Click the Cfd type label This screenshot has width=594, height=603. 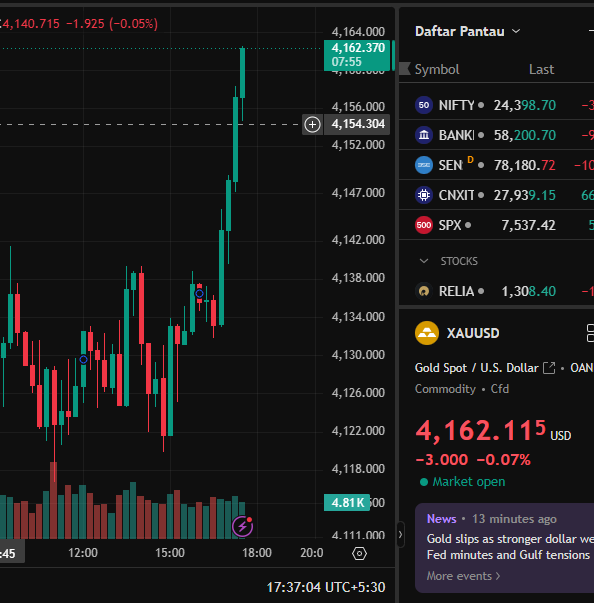click(x=500, y=389)
